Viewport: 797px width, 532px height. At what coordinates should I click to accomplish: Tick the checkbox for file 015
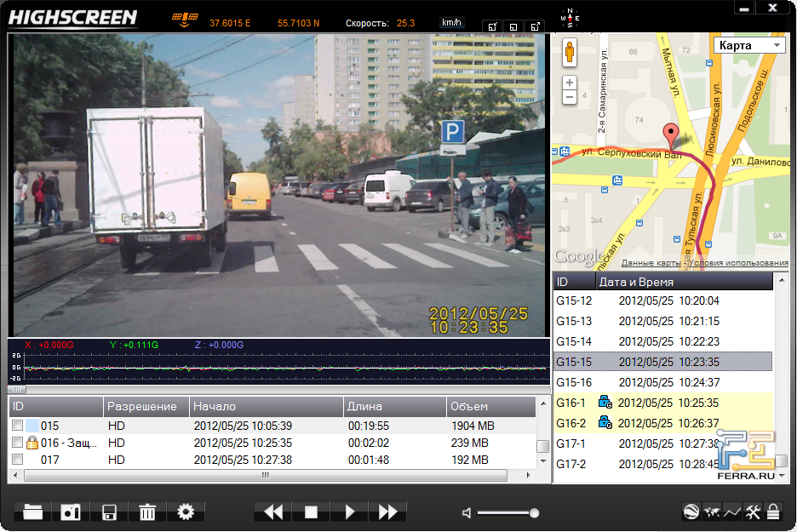tap(18, 426)
